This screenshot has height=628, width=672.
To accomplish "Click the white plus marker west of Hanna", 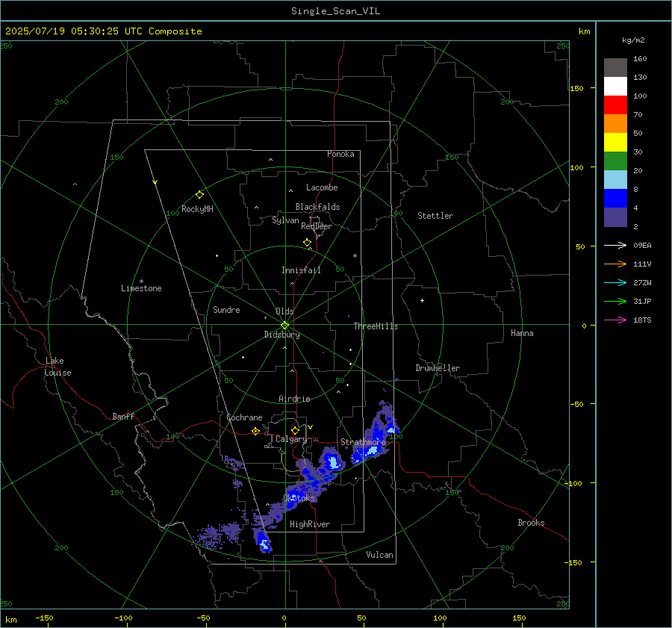I will [422, 300].
